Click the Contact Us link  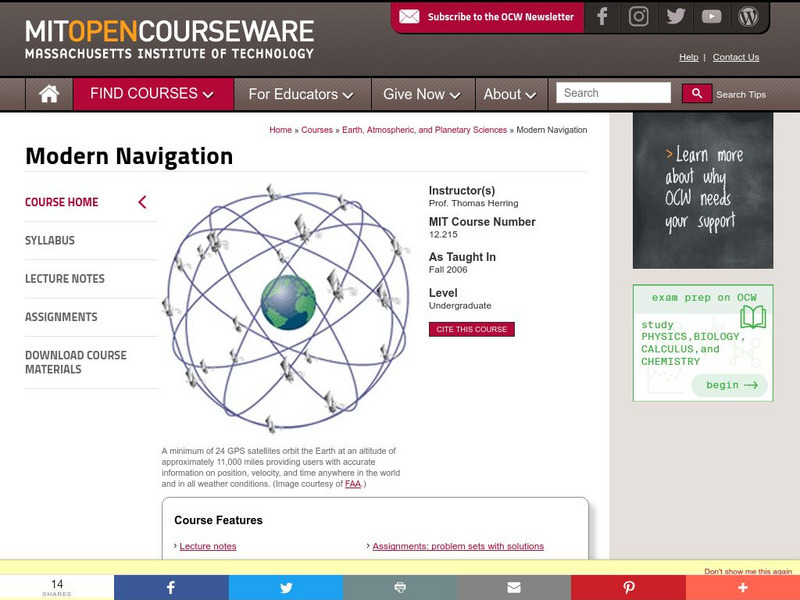(x=736, y=57)
